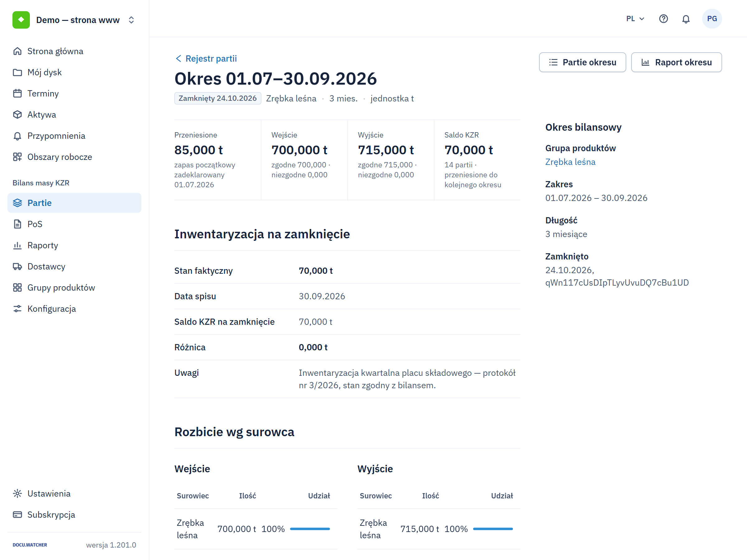Click the Aktywa cube icon in sidebar

(x=17, y=115)
